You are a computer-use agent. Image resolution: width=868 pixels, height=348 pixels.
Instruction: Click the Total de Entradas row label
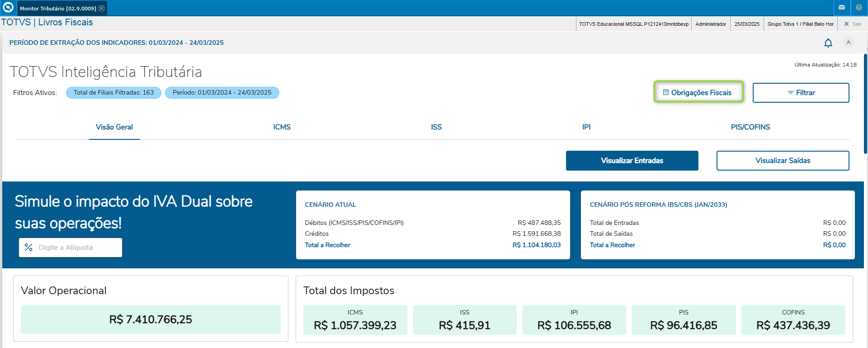click(614, 223)
